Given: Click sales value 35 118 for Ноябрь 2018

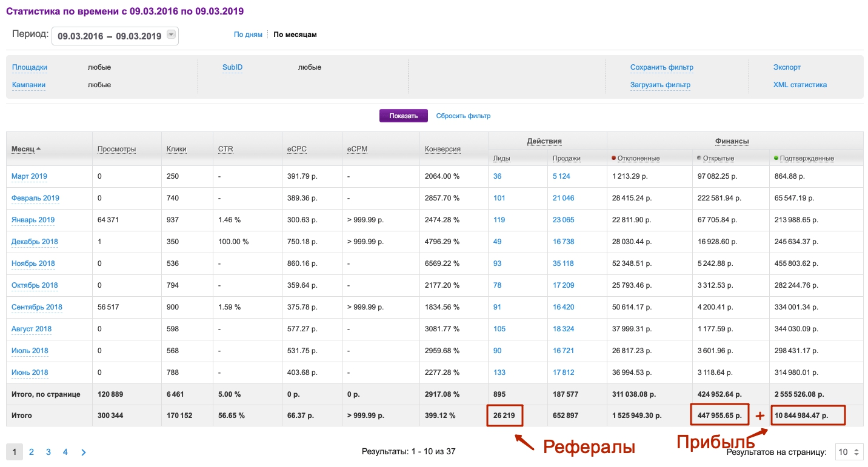Looking at the screenshot, I should pyautogui.click(x=564, y=263).
